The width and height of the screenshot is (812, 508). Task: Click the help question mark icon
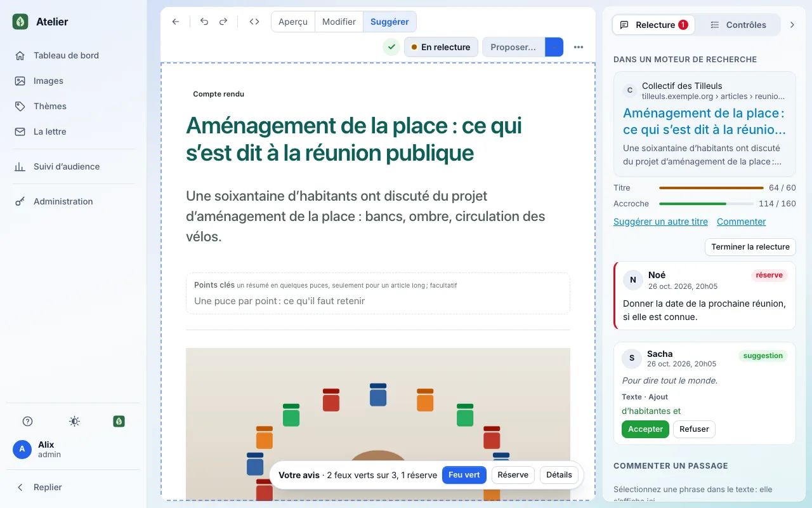coord(27,421)
